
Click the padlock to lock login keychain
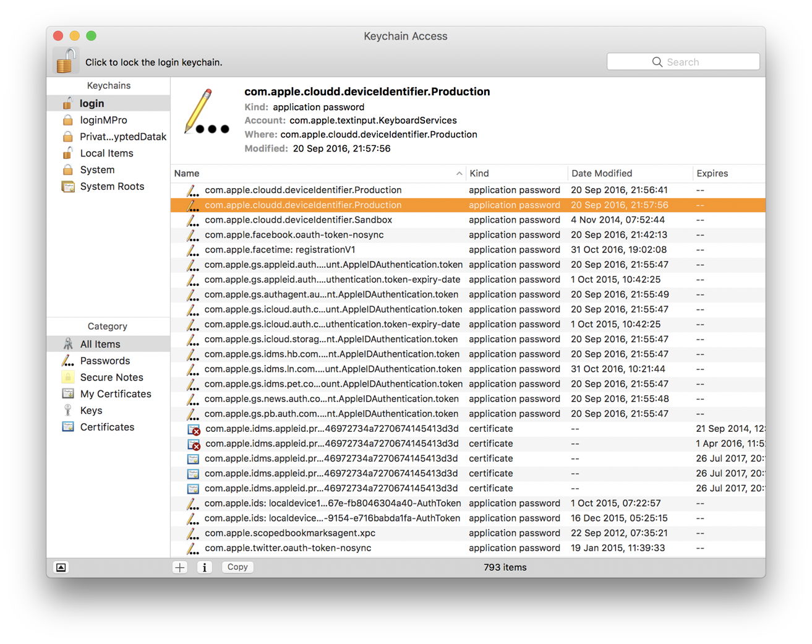pyautogui.click(x=66, y=61)
